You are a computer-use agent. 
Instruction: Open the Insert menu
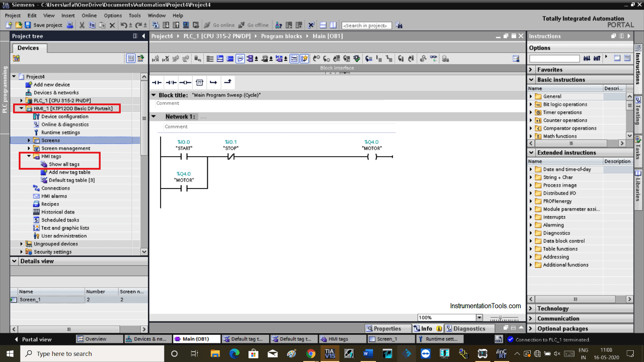tap(68, 15)
